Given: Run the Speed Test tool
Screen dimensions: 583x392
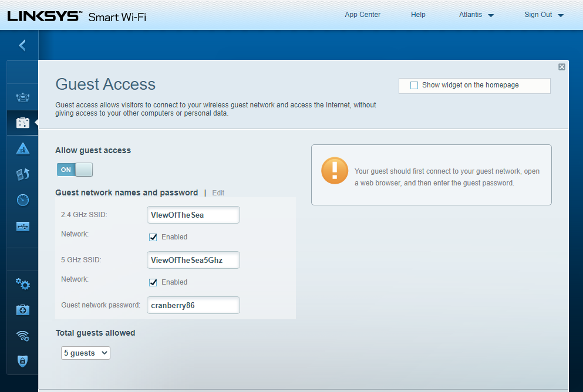Looking at the screenshot, I should 22,200.
